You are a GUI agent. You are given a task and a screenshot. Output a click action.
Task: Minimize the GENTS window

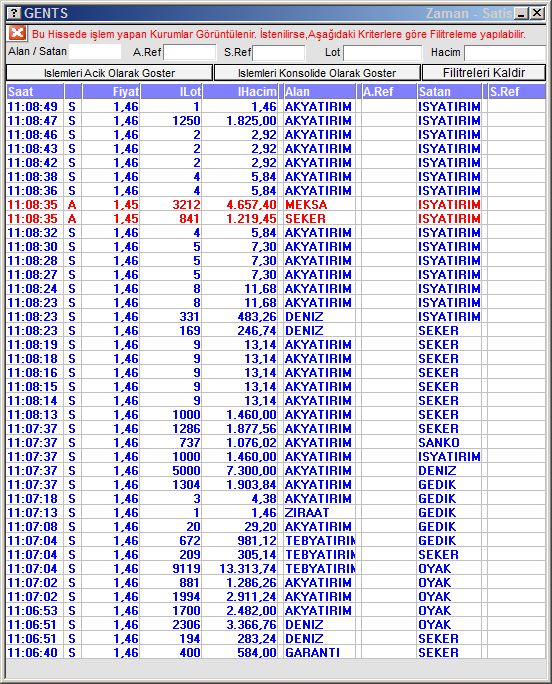521,14
